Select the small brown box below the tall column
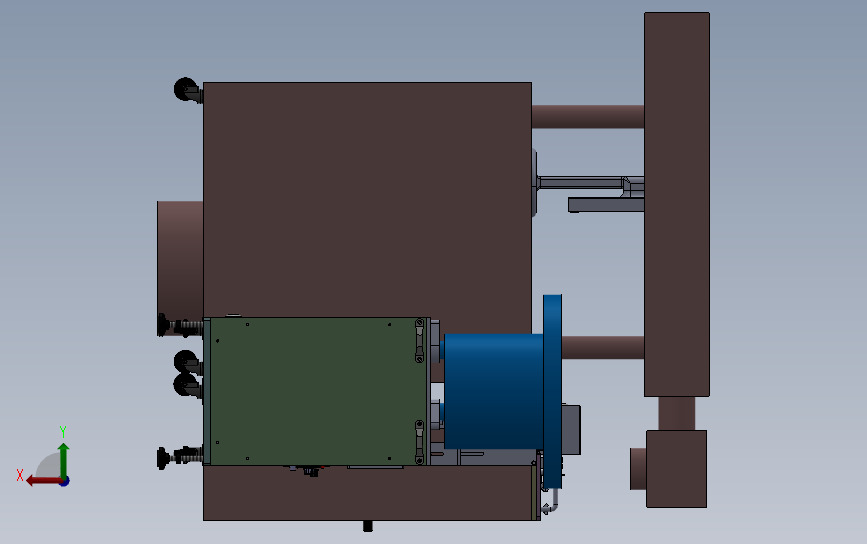This screenshot has height=544, width=867. [x=676, y=468]
